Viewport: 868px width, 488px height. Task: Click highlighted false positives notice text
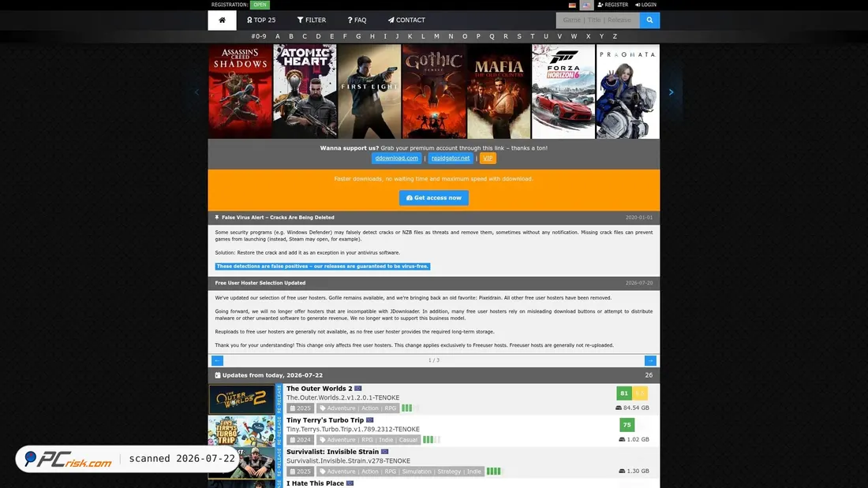(x=323, y=266)
